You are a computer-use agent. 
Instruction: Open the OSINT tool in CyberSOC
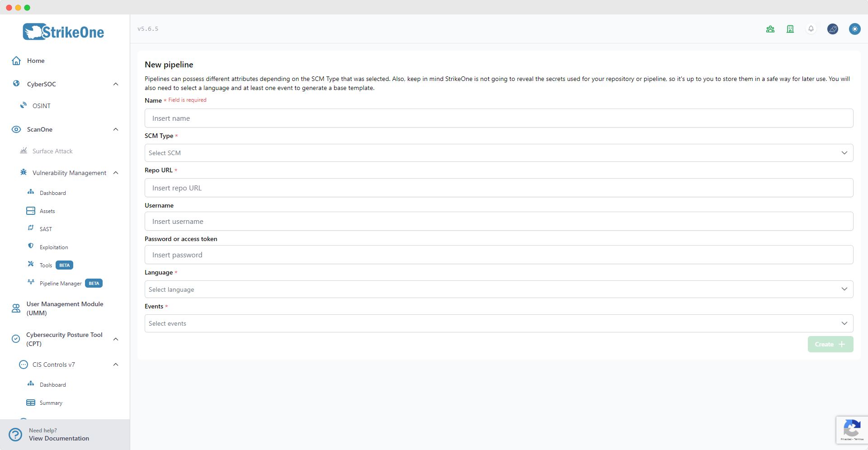(41, 106)
